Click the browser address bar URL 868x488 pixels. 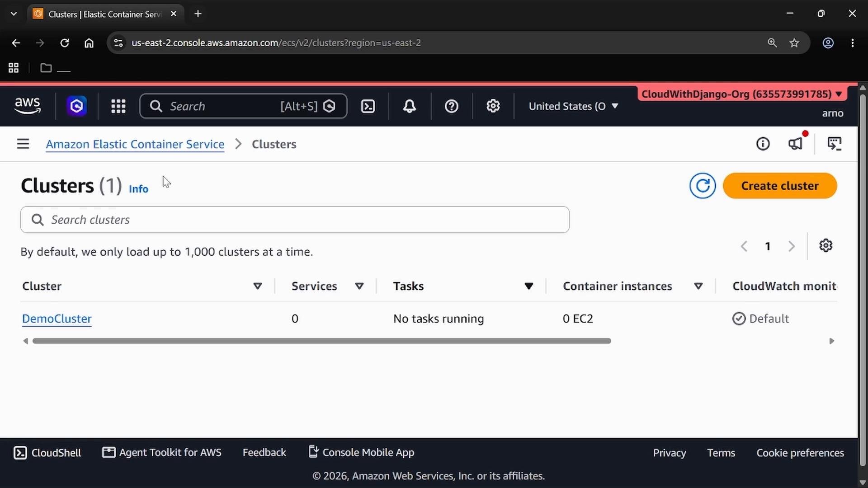click(x=276, y=43)
